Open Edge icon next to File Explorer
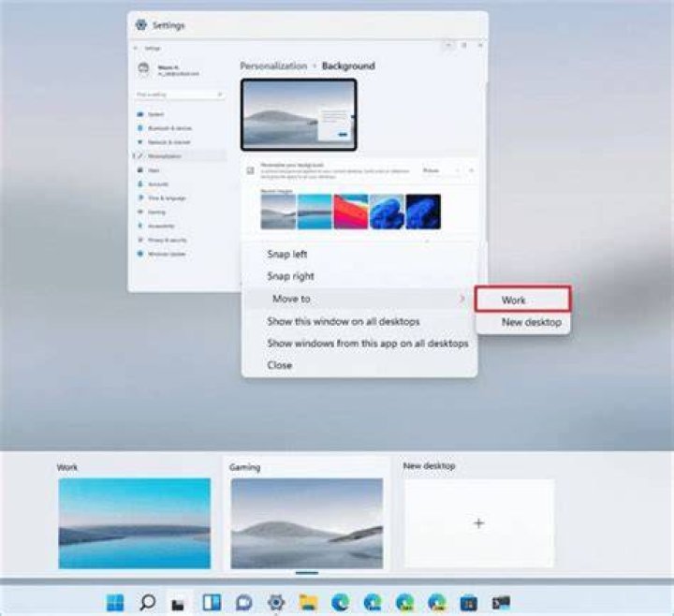The width and height of the screenshot is (674, 616). click(x=340, y=602)
